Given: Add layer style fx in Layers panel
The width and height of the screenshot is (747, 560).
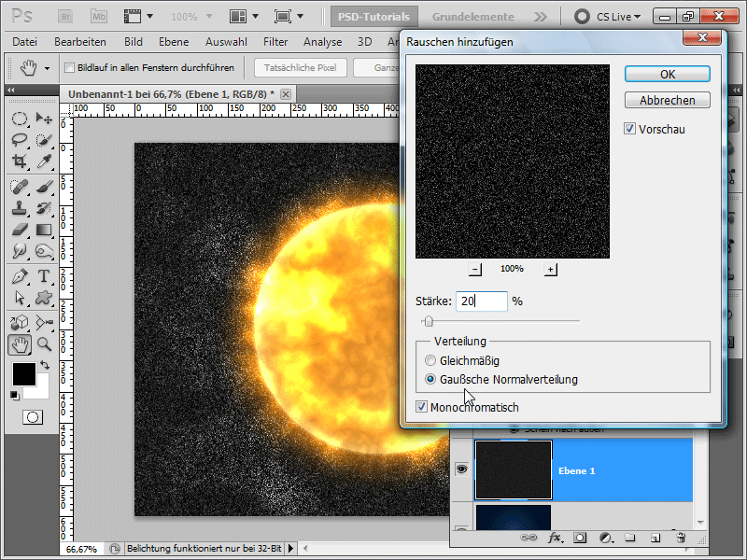Looking at the screenshot, I should (x=555, y=538).
